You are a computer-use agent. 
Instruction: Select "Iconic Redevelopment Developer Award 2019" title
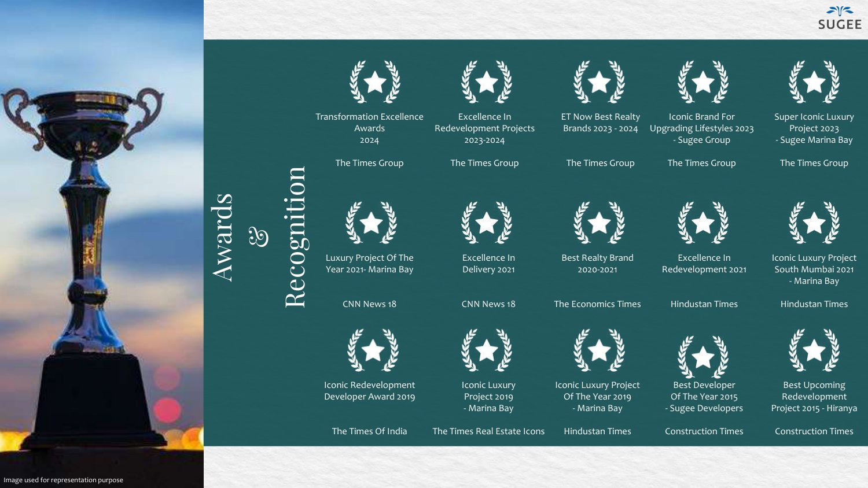coord(369,391)
